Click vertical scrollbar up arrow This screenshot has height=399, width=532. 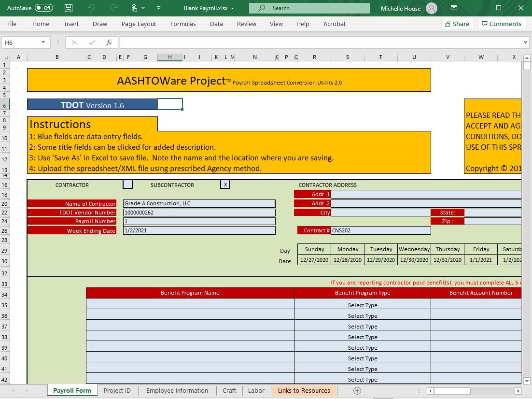[x=527, y=58]
